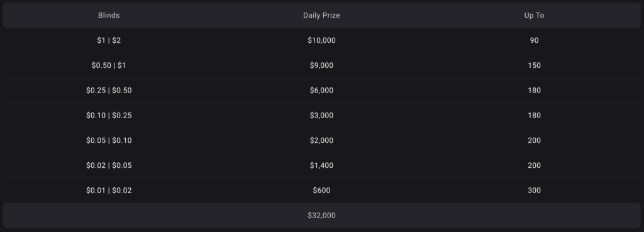Select the $0.50 | $1 blinds cell

(109, 65)
